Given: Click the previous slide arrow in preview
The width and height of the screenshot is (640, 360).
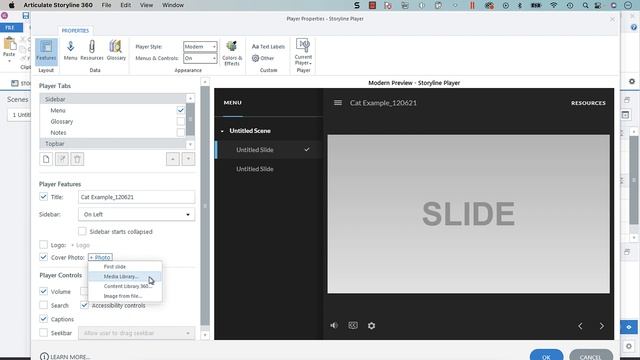Looking at the screenshot, I should pyautogui.click(x=580, y=326).
